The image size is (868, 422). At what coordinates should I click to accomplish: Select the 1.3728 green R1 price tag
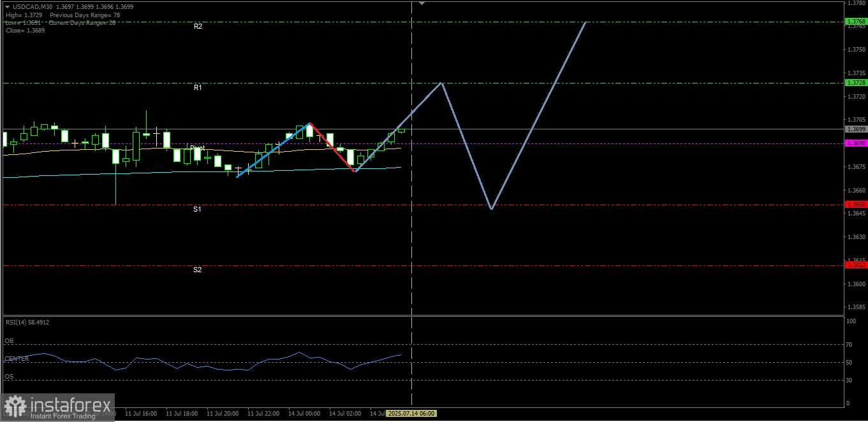856,83
